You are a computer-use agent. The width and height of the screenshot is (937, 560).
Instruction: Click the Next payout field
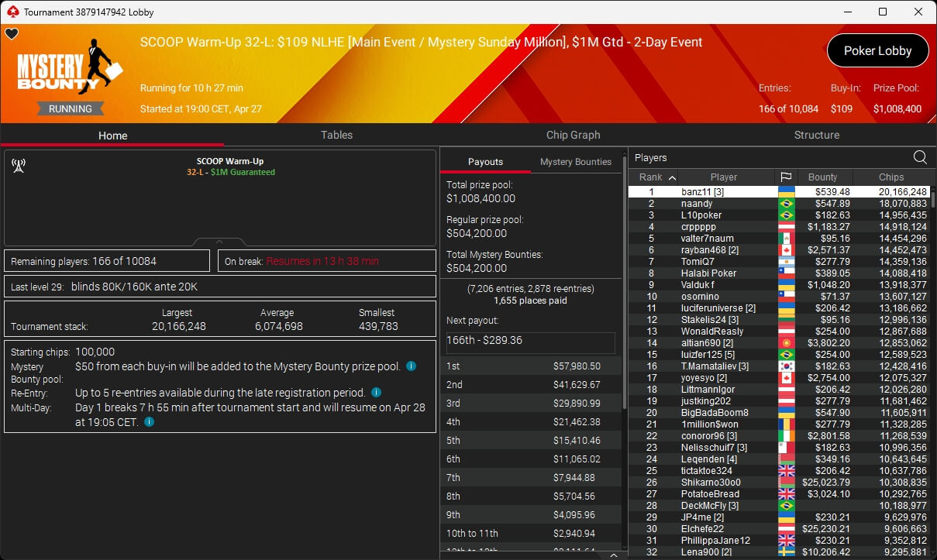click(530, 343)
